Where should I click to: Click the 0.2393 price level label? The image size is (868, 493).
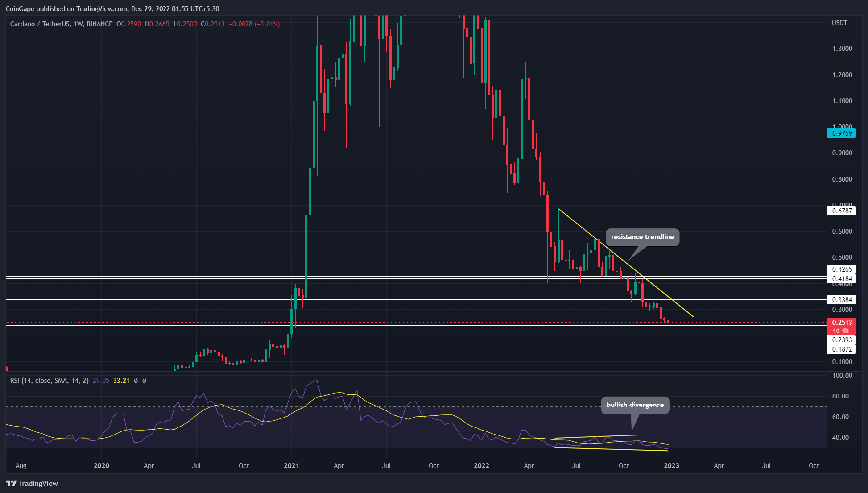[x=841, y=340]
